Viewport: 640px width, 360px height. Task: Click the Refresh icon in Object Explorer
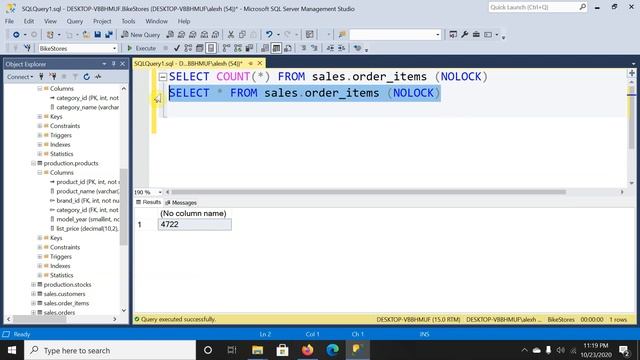coord(87,77)
